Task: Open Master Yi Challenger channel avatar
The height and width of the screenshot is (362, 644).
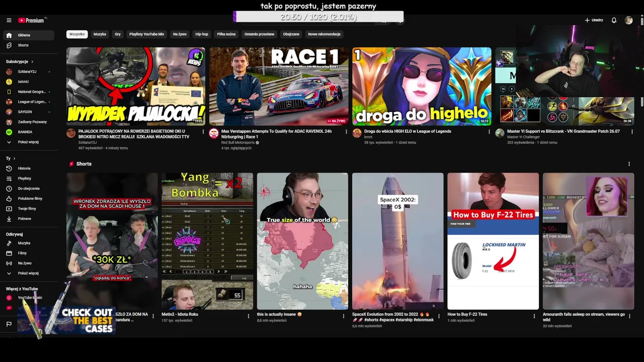Action: 500,133
